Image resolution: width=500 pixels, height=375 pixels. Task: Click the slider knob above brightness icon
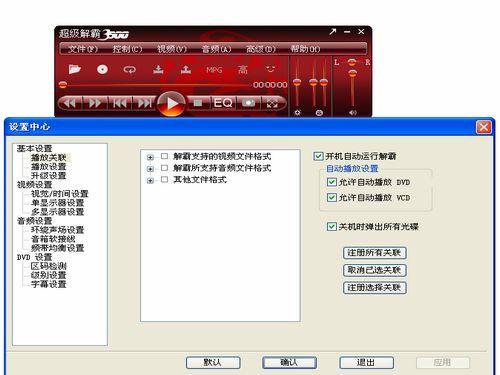[x=297, y=82]
